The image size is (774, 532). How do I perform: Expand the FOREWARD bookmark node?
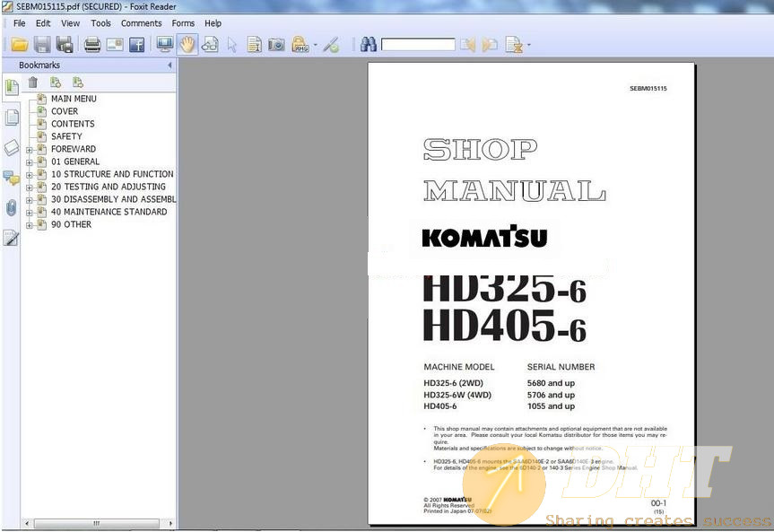[29, 150]
